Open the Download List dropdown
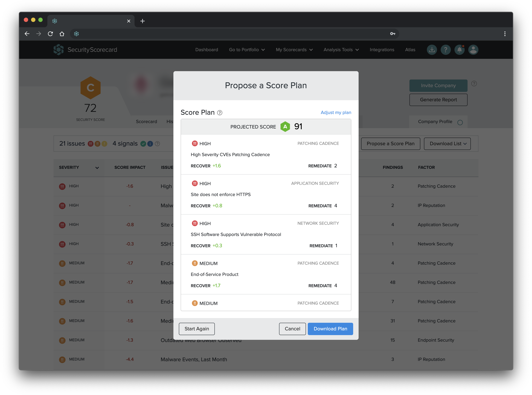 pyautogui.click(x=447, y=143)
